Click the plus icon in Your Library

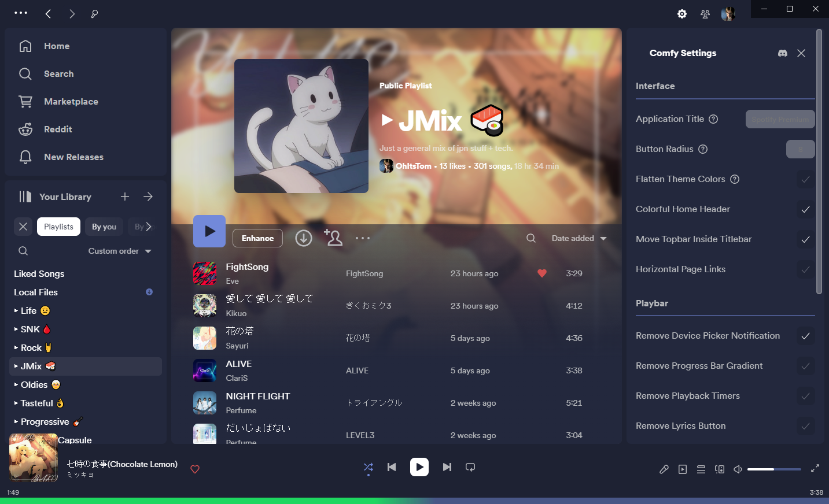coord(125,197)
